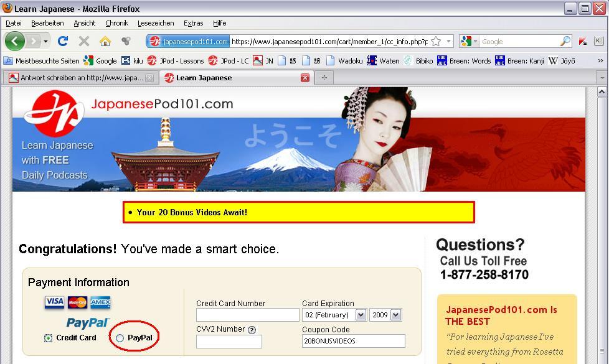Open the expiration year 2009 dropdown
Viewport: 609px width, 364px height.
[385, 315]
